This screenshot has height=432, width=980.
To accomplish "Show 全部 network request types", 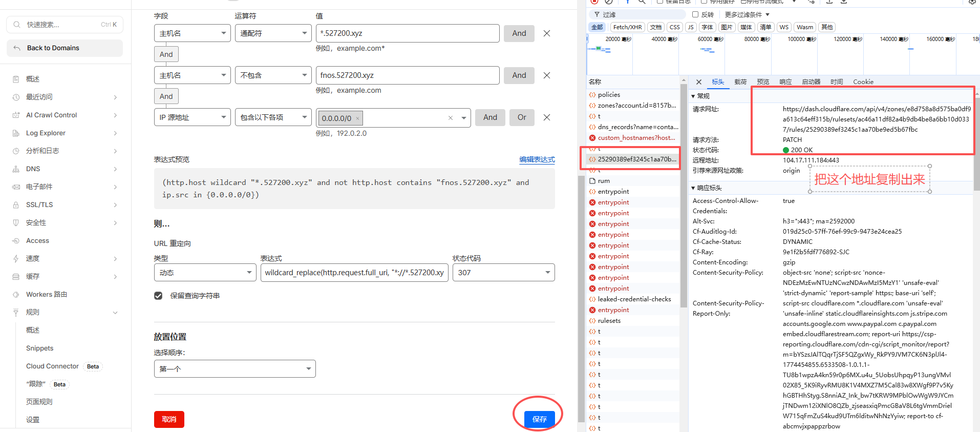I will click(598, 27).
